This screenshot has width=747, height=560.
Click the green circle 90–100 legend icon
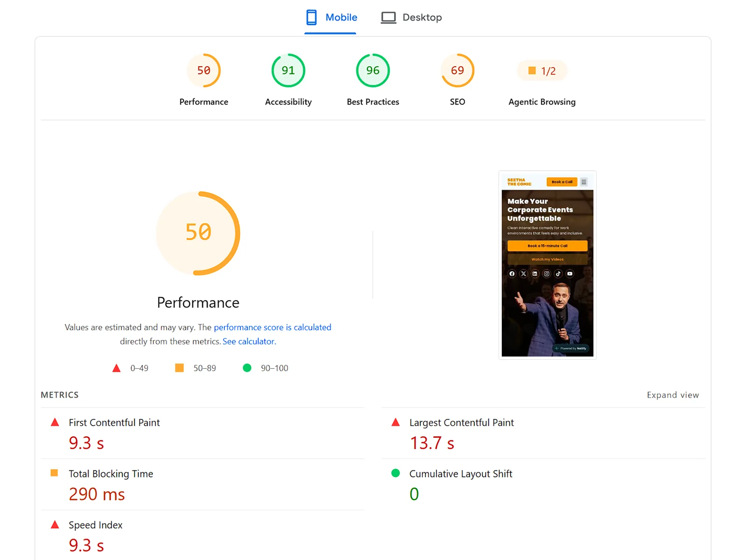point(247,368)
